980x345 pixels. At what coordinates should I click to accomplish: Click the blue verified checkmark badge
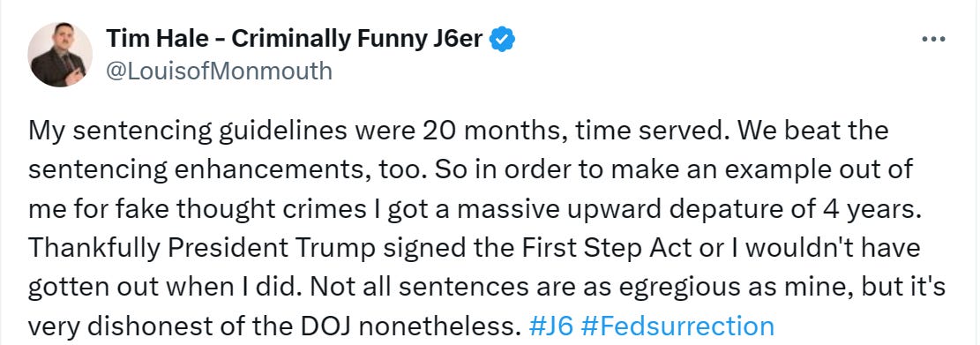click(x=502, y=39)
